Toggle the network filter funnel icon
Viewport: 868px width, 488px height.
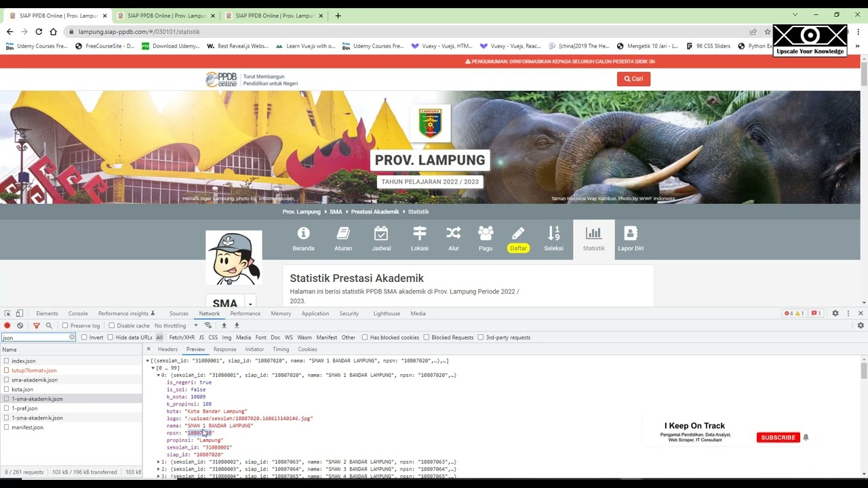tap(37, 326)
